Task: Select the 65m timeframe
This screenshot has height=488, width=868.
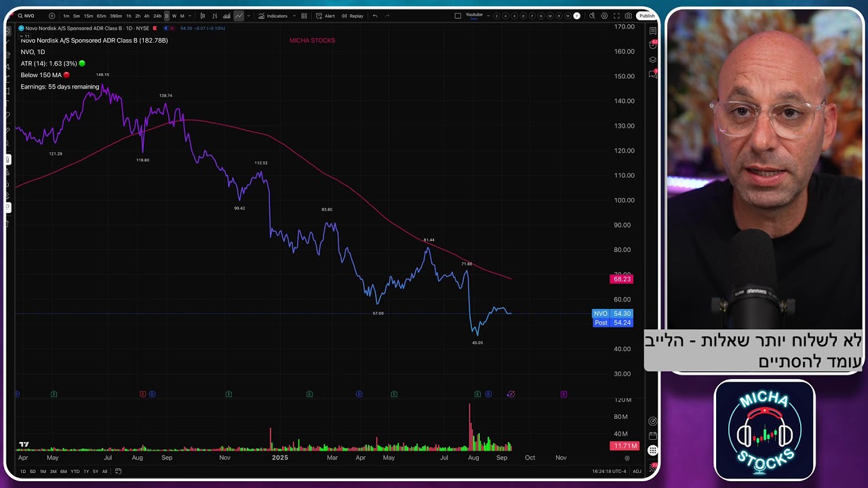Action: click(101, 16)
